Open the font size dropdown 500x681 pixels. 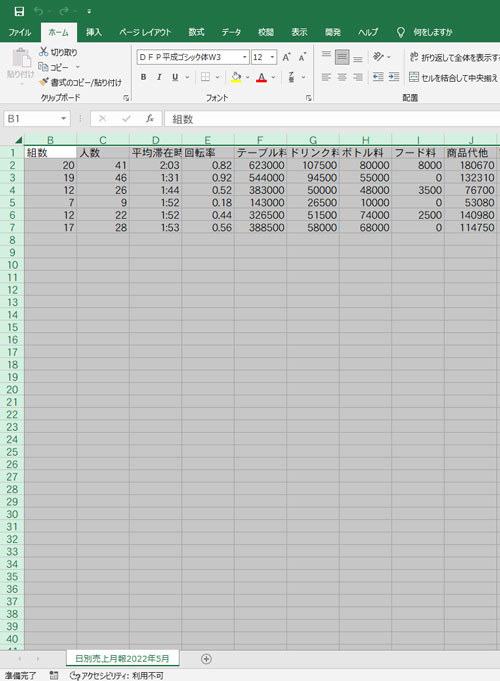pos(272,57)
